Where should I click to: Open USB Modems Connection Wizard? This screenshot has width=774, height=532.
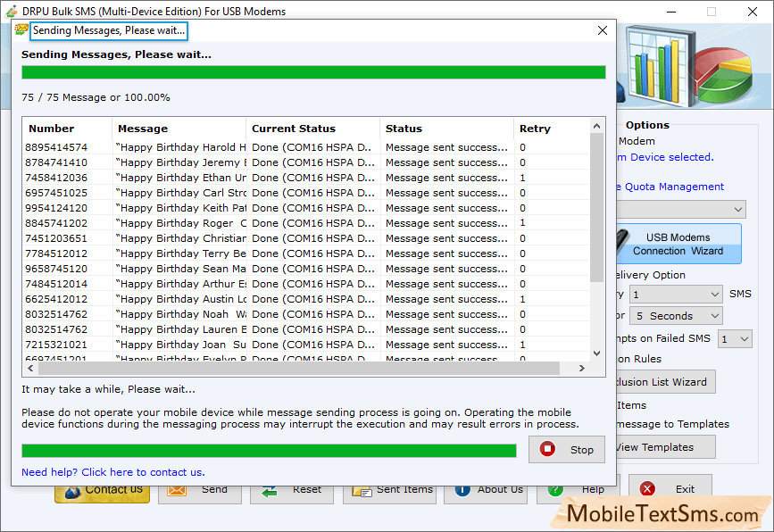tap(678, 244)
